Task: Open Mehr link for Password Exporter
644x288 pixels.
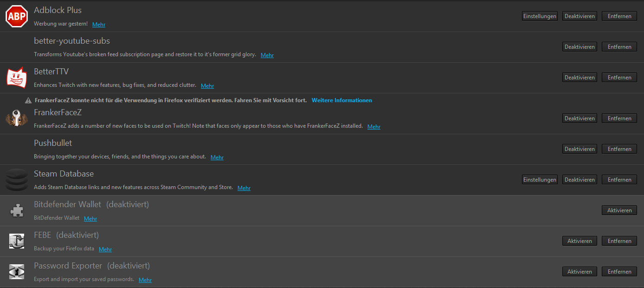Action: pos(145,280)
